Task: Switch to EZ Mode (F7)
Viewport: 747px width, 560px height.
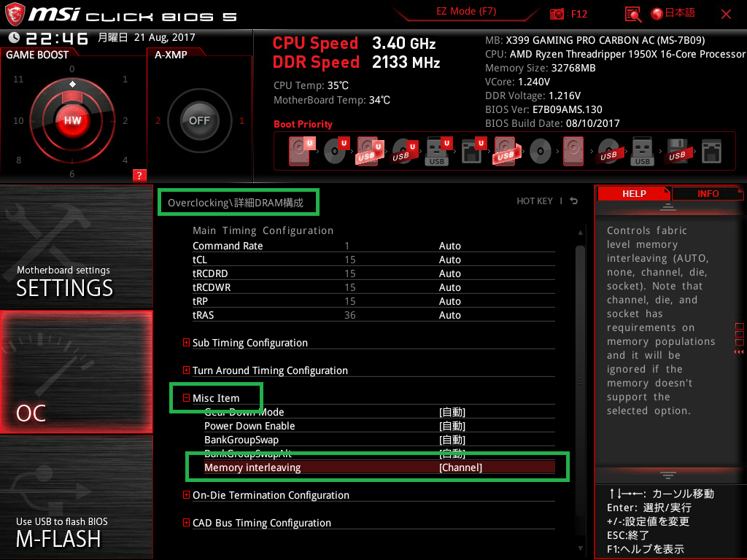Action: 466,12
